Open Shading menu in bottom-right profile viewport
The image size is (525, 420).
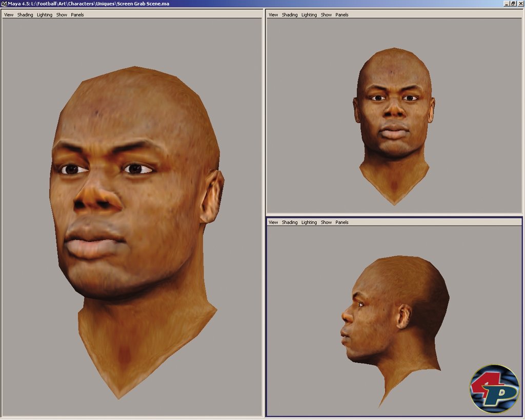point(290,223)
